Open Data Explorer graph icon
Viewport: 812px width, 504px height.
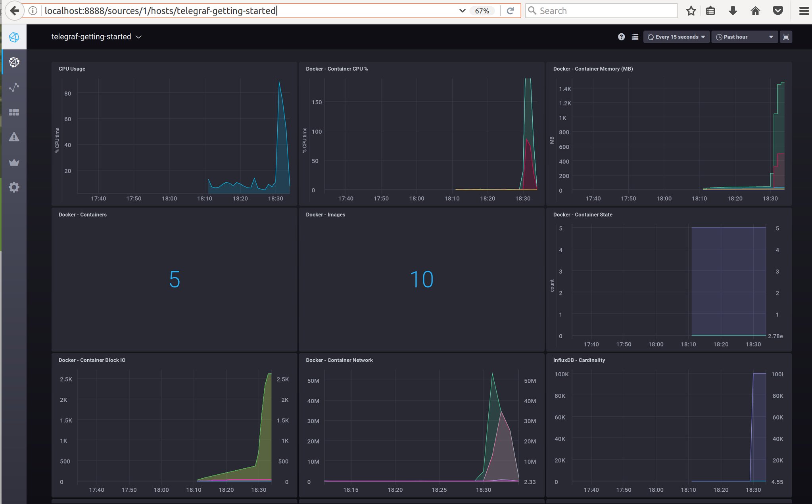[14, 87]
